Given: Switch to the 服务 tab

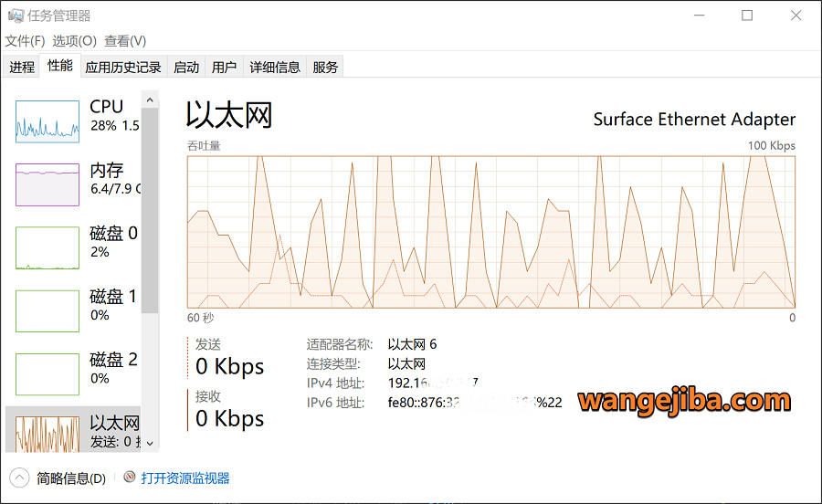Looking at the screenshot, I should [325, 67].
